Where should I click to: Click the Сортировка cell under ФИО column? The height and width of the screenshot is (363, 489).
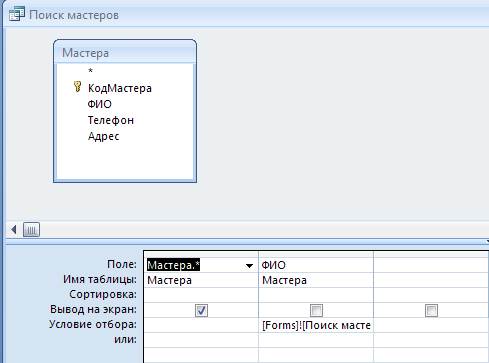(316, 295)
